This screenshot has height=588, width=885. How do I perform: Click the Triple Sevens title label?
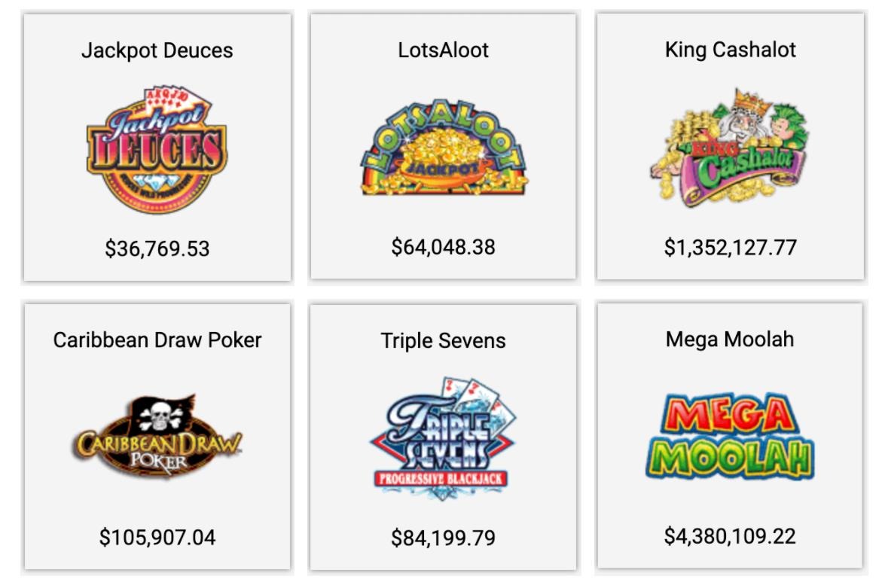[443, 341]
